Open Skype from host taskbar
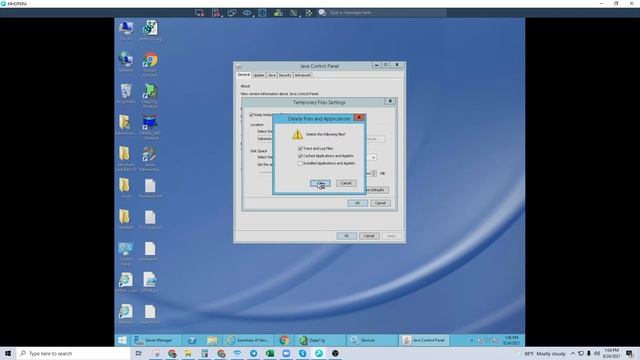The image size is (640, 360). 302,353
